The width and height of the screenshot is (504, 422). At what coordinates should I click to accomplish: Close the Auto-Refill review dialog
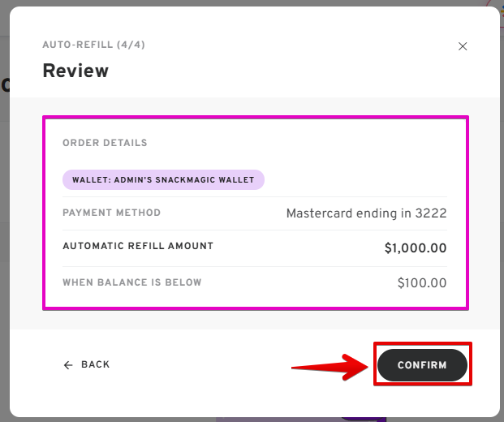pyautogui.click(x=463, y=46)
